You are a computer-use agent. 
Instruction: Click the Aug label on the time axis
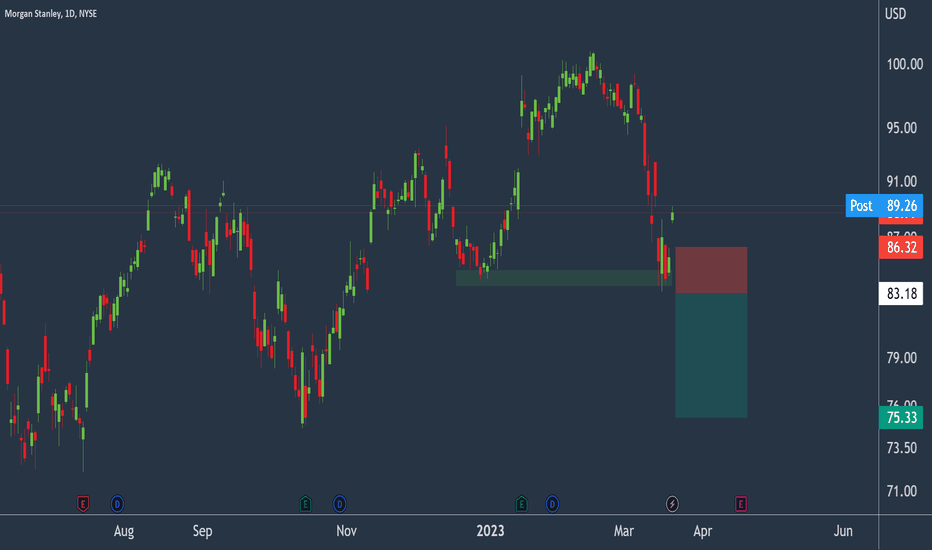click(x=124, y=531)
